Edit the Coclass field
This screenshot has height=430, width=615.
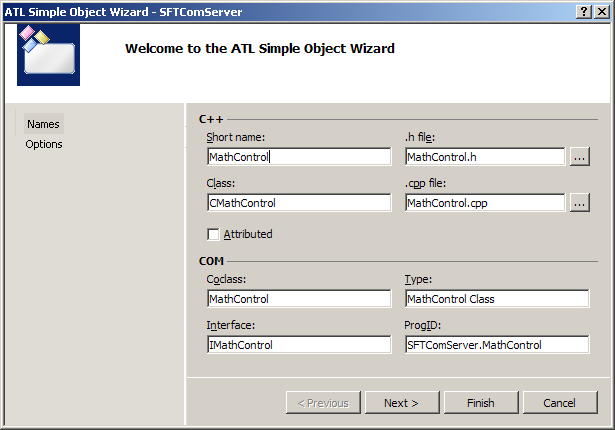pyautogui.click(x=298, y=299)
